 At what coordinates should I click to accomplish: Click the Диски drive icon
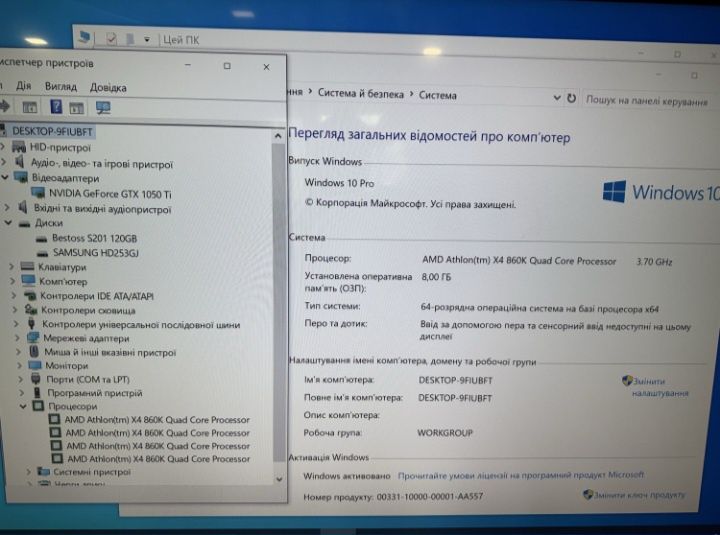pyautogui.click(x=24, y=224)
